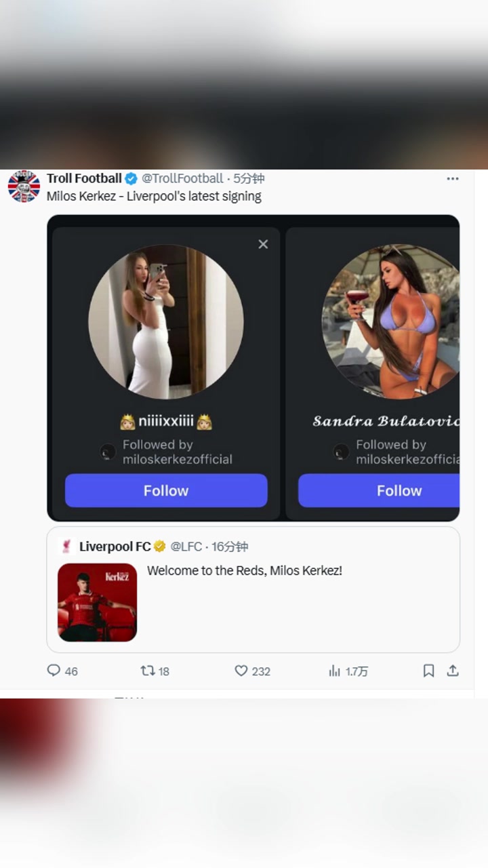488x868 pixels.
Task: Open the Sandra Bulatovic profile picture
Action: pyautogui.click(x=390, y=321)
